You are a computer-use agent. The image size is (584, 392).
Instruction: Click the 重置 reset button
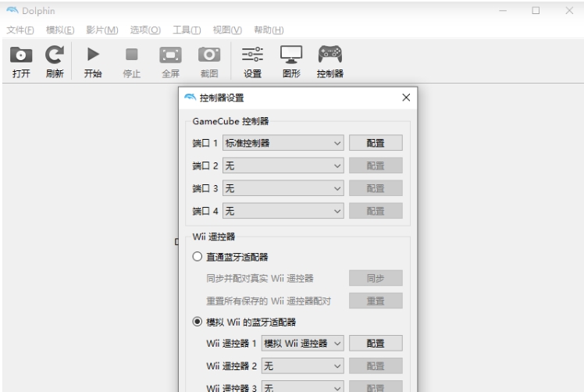coord(376,301)
